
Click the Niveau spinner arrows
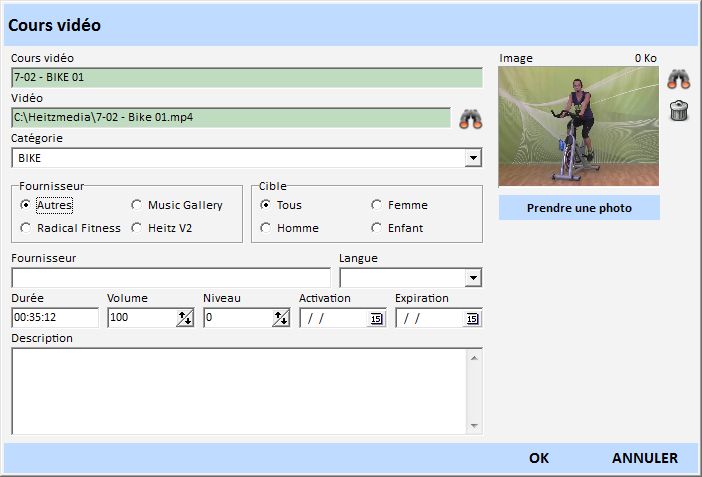(x=280, y=318)
